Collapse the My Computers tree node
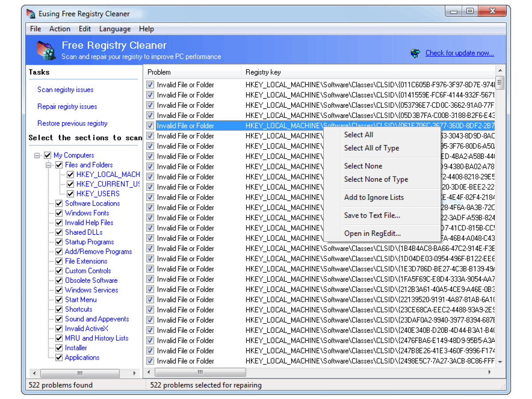Screen dimensions: 532x399 coord(37,156)
